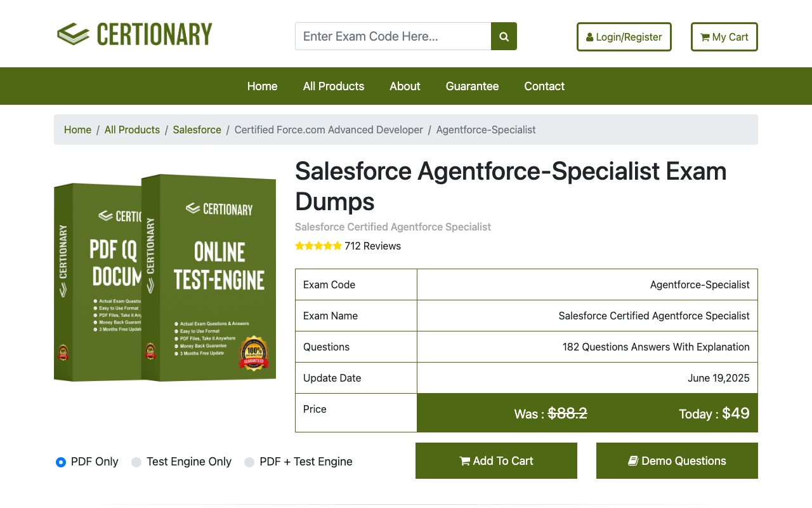Click the cart icon in My Cart button
The image size is (812, 508).
(704, 37)
